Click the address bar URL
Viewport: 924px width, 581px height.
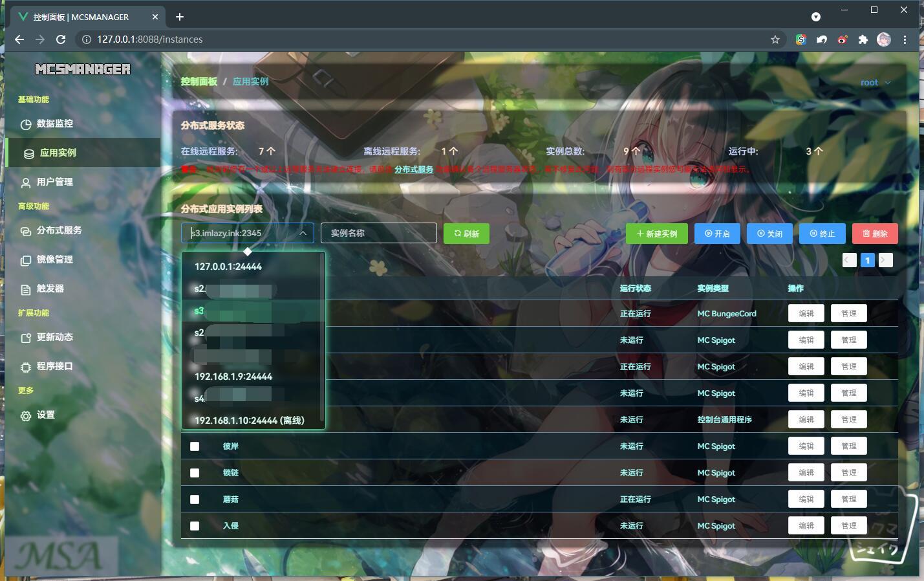(x=150, y=39)
